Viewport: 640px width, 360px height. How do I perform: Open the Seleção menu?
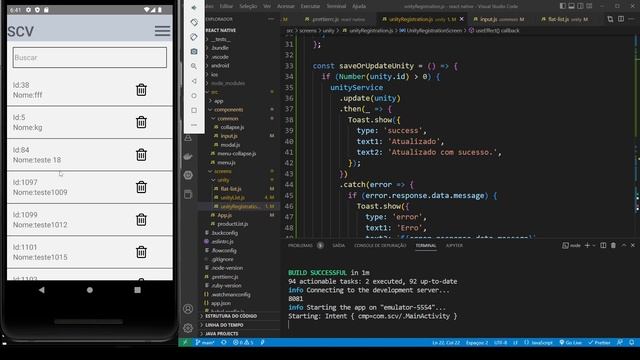[248, 6]
